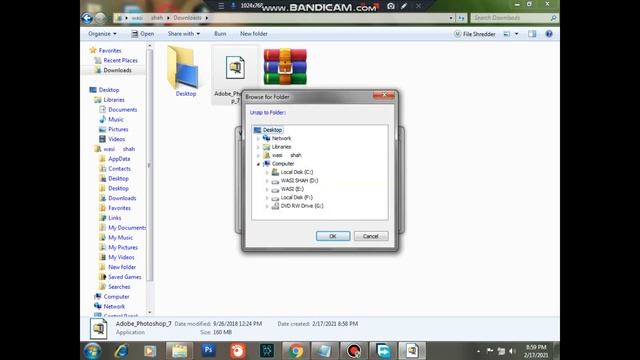Viewport: 640px width, 360px height.
Task: Click File Shredder toolbar button
Action: pos(475,34)
